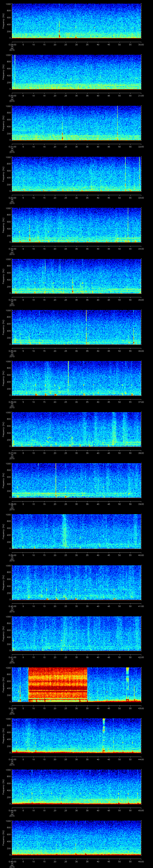Pick the spectrogram panel starting at 0:32:00

[77, 174]
